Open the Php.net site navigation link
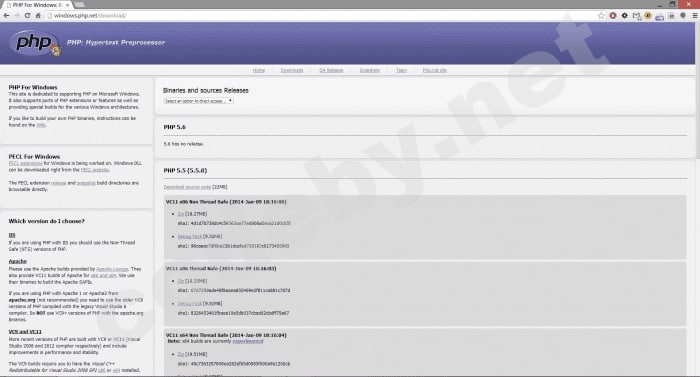Image resolution: width=700 pixels, height=377 pixels. (434, 71)
